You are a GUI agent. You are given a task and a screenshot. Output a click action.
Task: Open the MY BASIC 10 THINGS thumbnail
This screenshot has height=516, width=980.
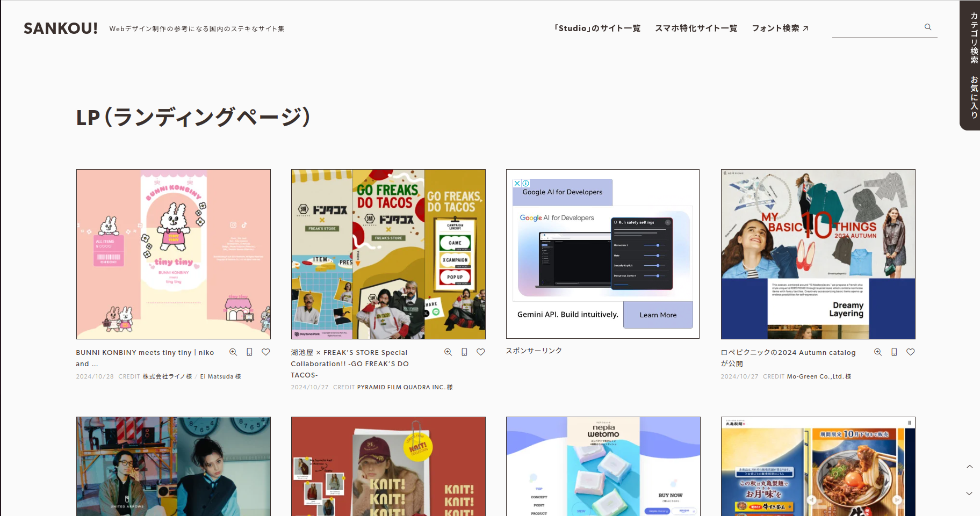(x=818, y=255)
